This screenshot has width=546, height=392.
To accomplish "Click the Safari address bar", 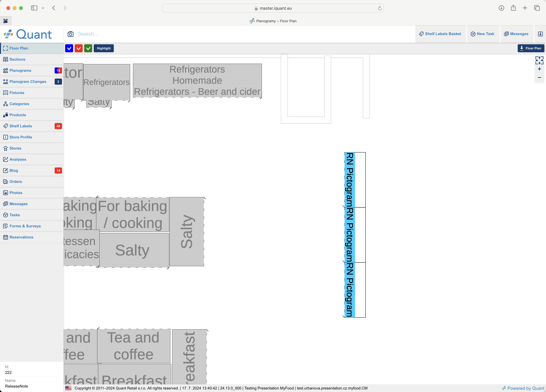I will tap(273, 8).
